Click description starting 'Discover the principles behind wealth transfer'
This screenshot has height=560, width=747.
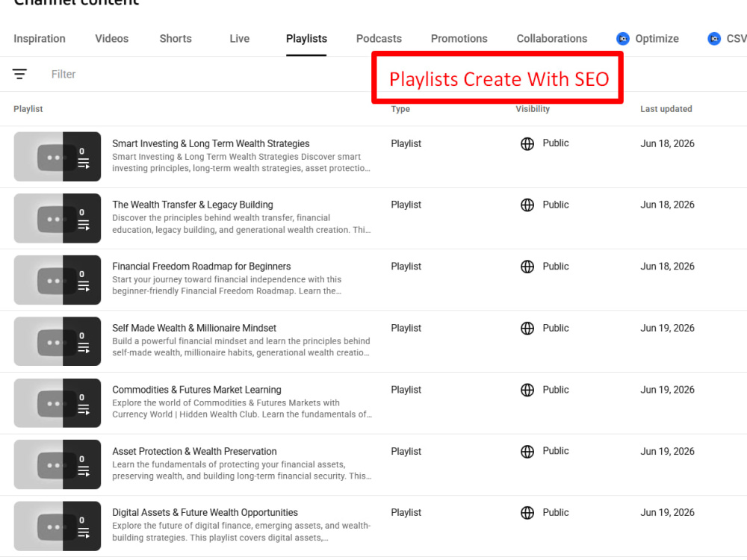tap(241, 224)
